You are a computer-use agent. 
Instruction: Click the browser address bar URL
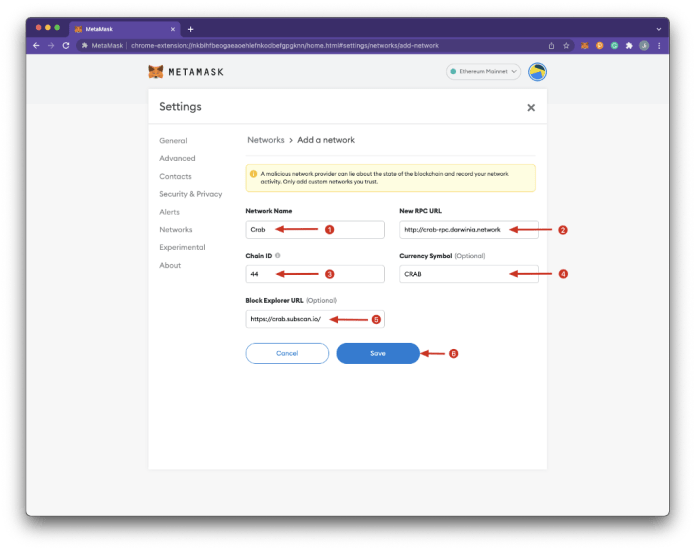click(285, 46)
